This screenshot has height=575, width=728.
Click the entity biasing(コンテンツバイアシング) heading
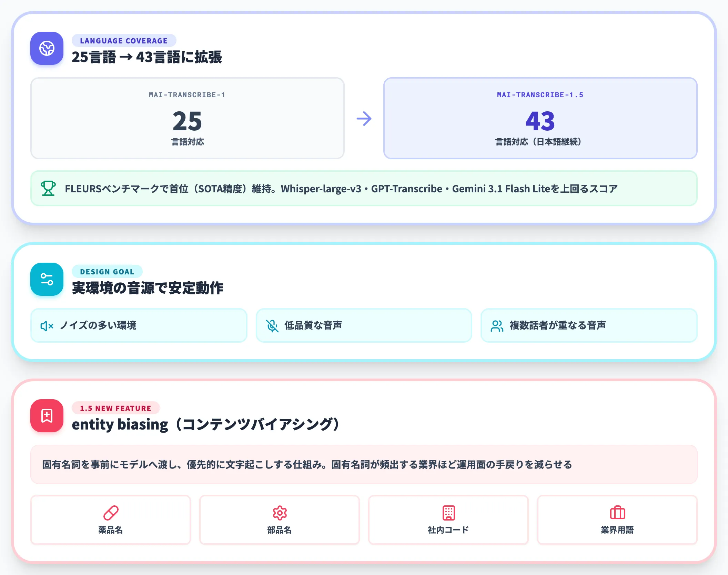coord(207,424)
